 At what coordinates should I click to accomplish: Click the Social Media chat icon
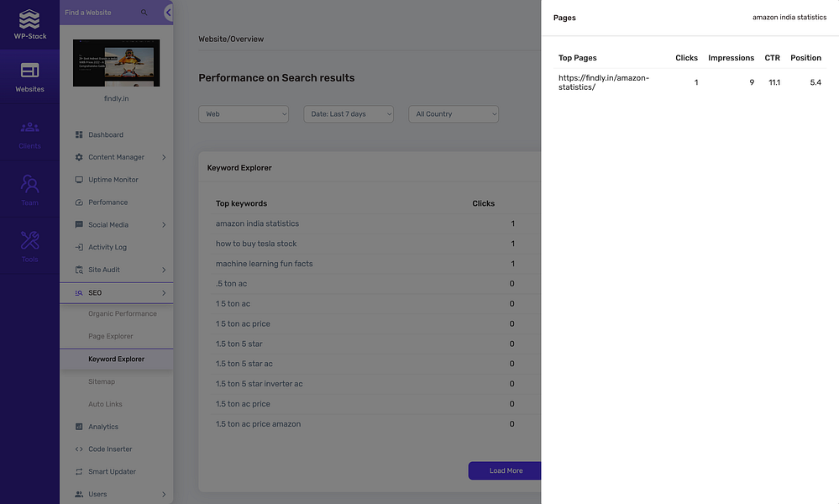[79, 225]
